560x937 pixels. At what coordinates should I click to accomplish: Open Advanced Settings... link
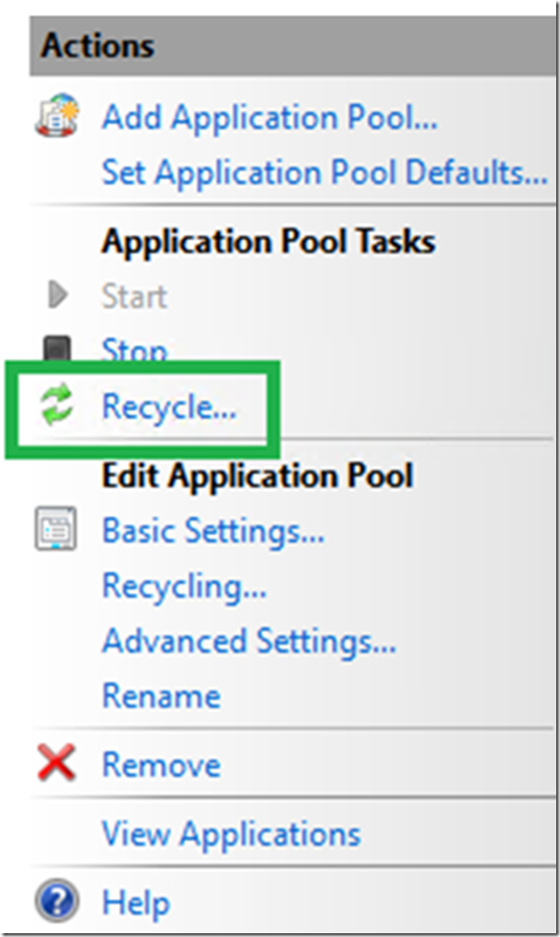tap(249, 642)
